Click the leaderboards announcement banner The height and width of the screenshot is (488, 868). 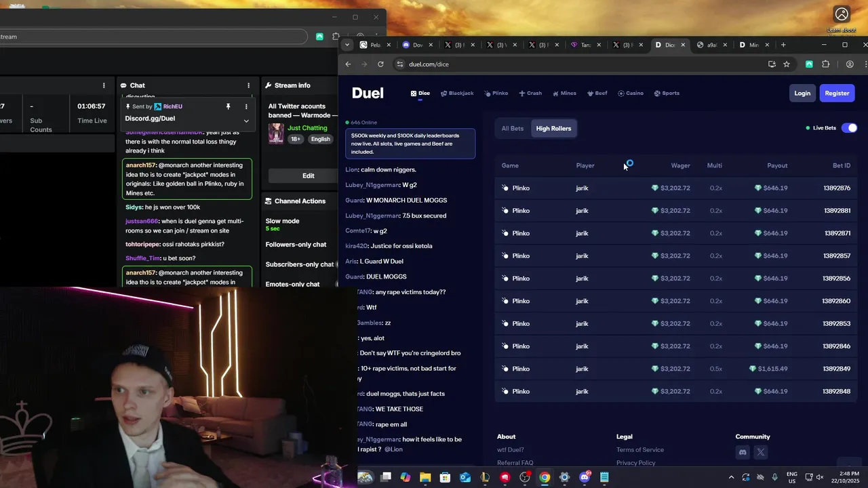click(x=410, y=144)
